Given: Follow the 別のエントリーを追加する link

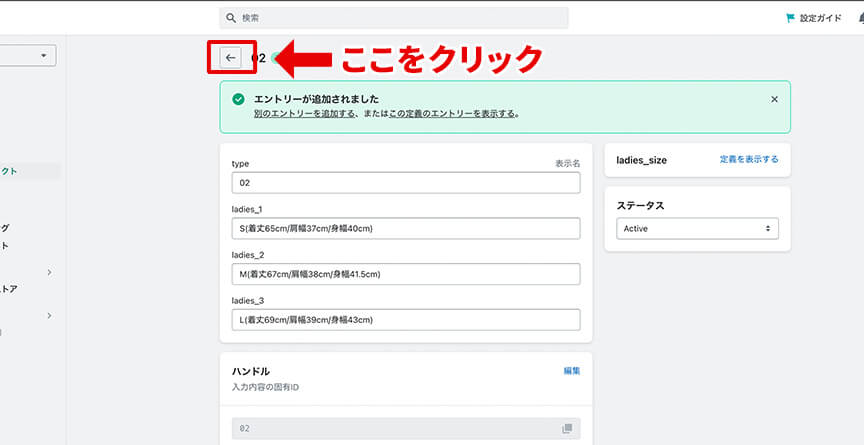Looking at the screenshot, I should point(304,114).
